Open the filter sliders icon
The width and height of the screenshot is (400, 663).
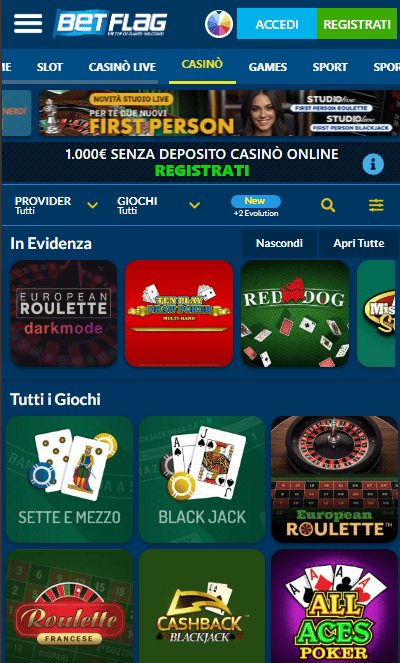(376, 205)
